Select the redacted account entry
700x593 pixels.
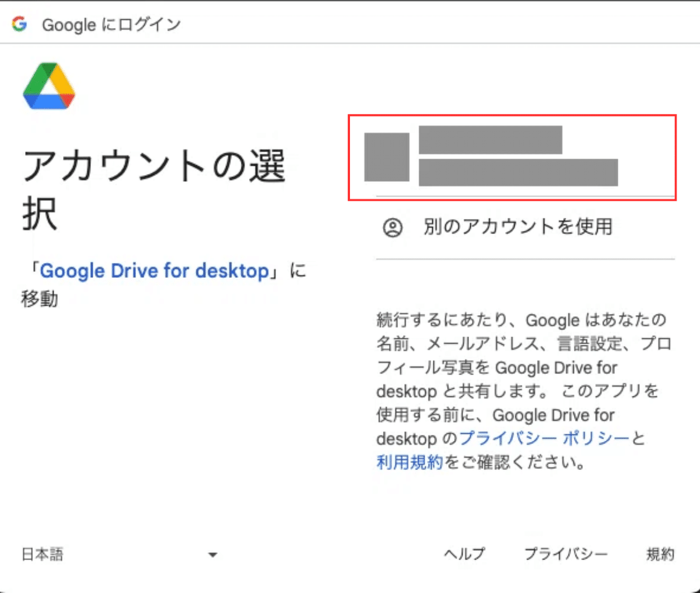pyautogui.click(x=512, y=158)
